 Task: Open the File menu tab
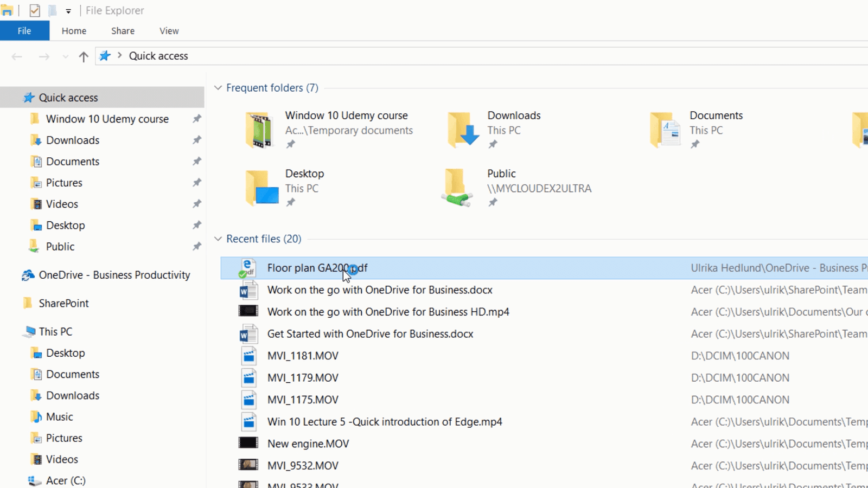[x=24, y=31]
